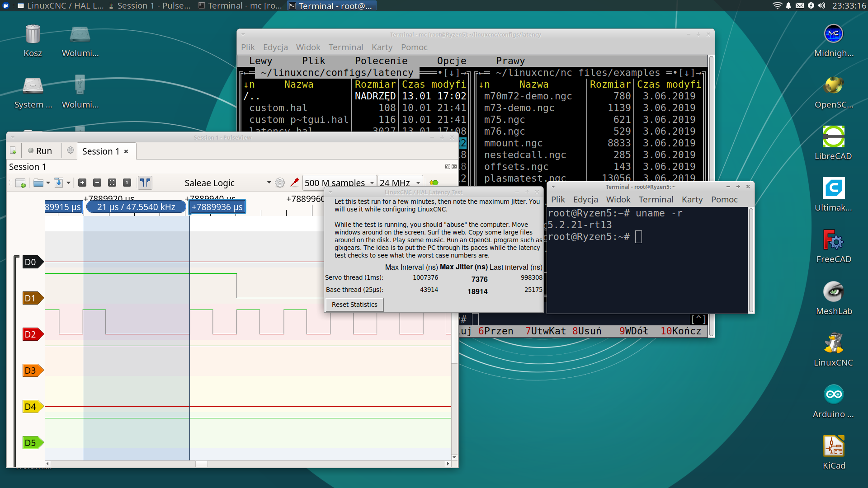Select custom.hal file in mc
The width and height of the screenshot is (868, 488).
(278, 108)
